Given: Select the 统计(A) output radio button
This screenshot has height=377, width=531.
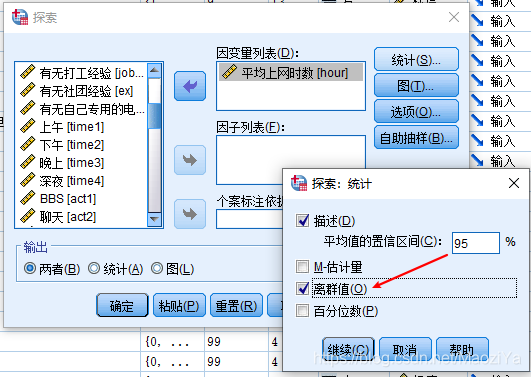Looking at the screenshot, I should [x=94, y=268].
